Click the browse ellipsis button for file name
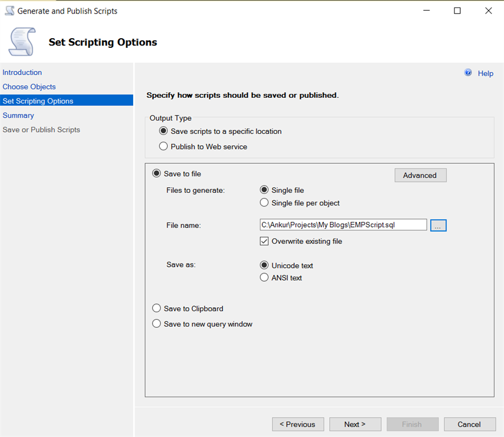The width and height of the screenshot is (504, 437). point(438,225)
